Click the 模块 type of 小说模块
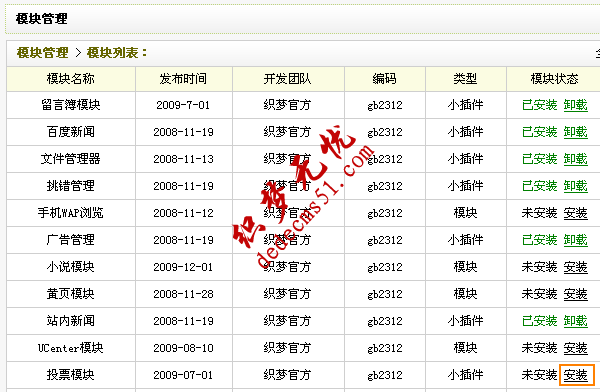 coord(465,267)
